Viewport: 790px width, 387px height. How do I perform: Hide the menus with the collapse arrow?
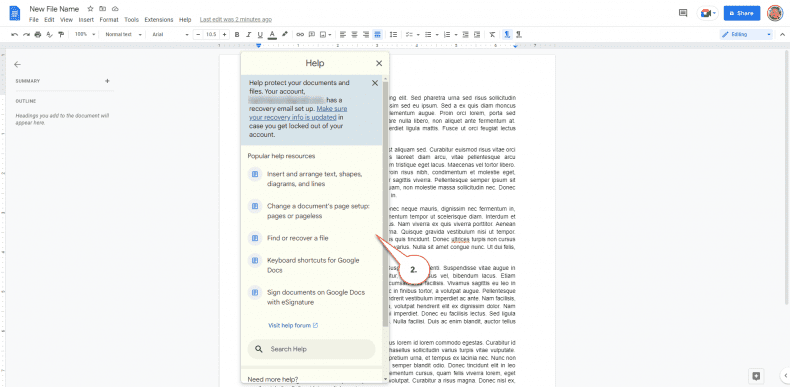click(x=782, y=35)
